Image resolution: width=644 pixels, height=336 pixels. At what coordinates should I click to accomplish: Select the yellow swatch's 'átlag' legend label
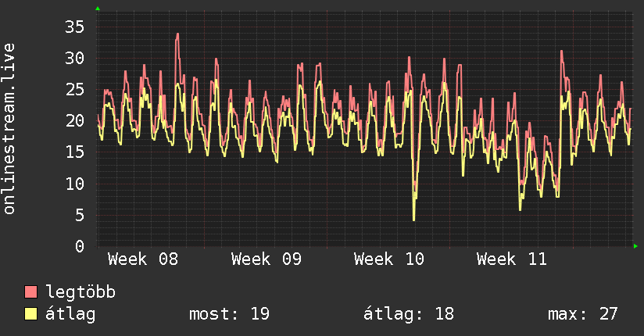[70, 314]
